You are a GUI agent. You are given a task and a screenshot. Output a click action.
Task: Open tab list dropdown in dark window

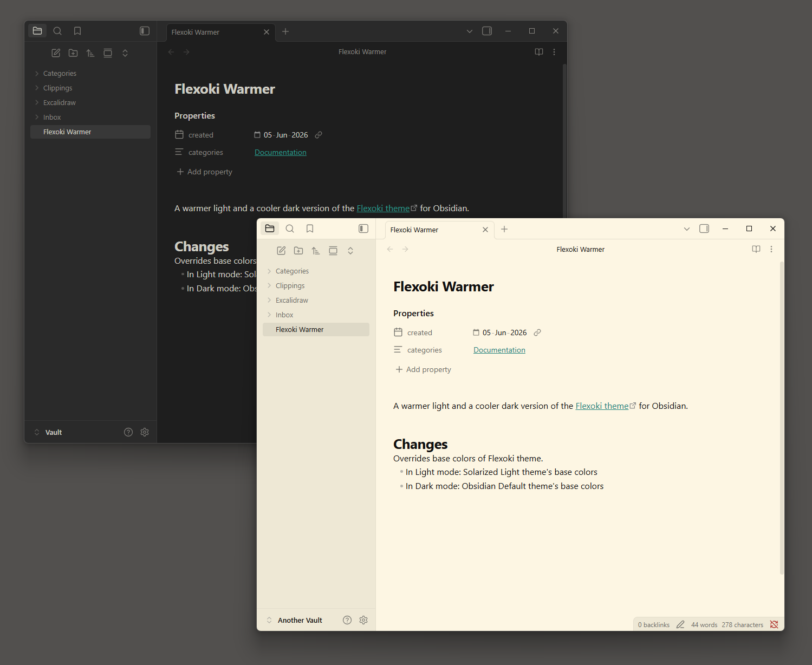[470, 31]
